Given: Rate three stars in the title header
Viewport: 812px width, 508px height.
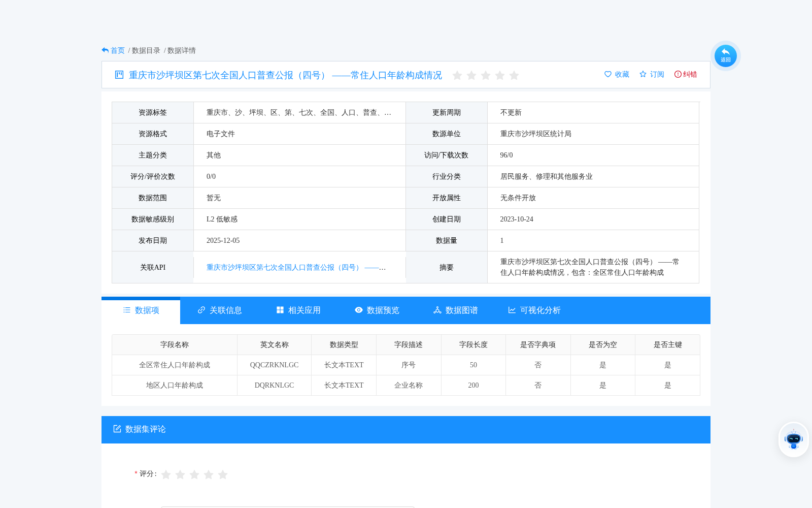Looking at the screenshot, I should (x=486, y=76).
